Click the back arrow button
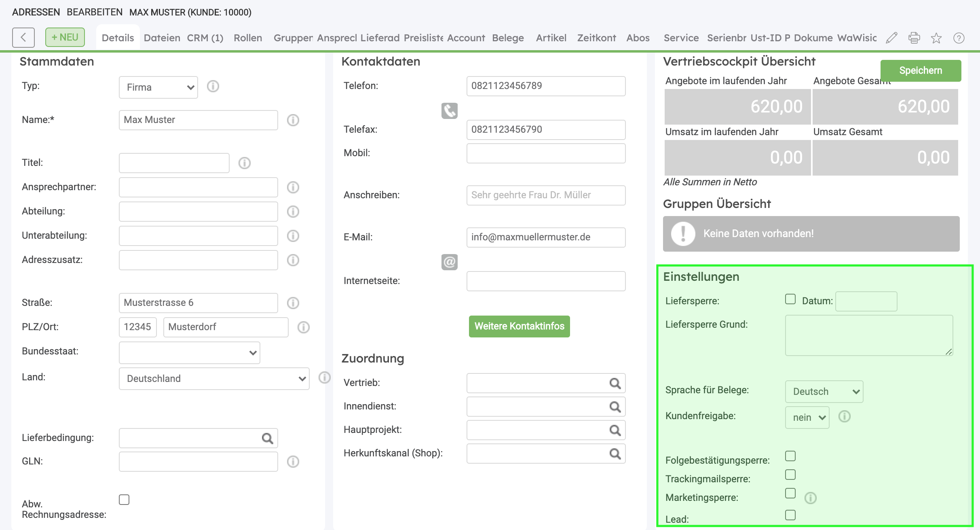This screenshot has width=980, height=530. tap(23, 38)
